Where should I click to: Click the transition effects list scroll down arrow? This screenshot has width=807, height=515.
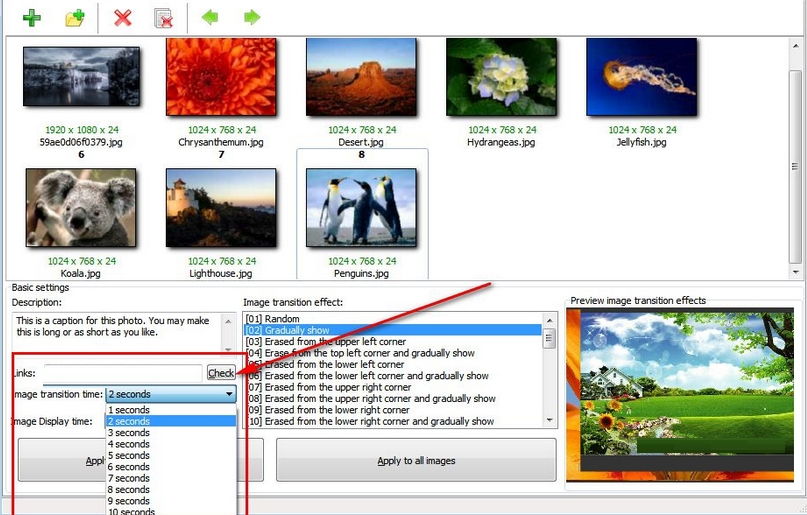click(x=550, y=420)
